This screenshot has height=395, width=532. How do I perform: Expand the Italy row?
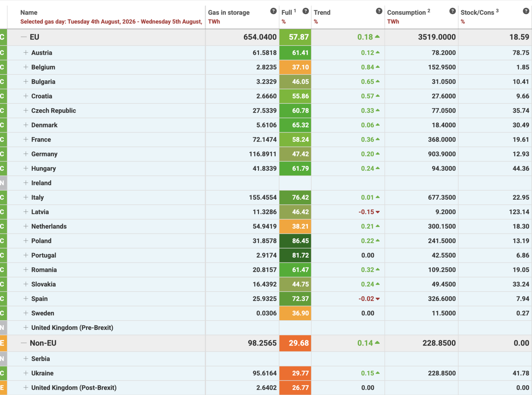26,197
